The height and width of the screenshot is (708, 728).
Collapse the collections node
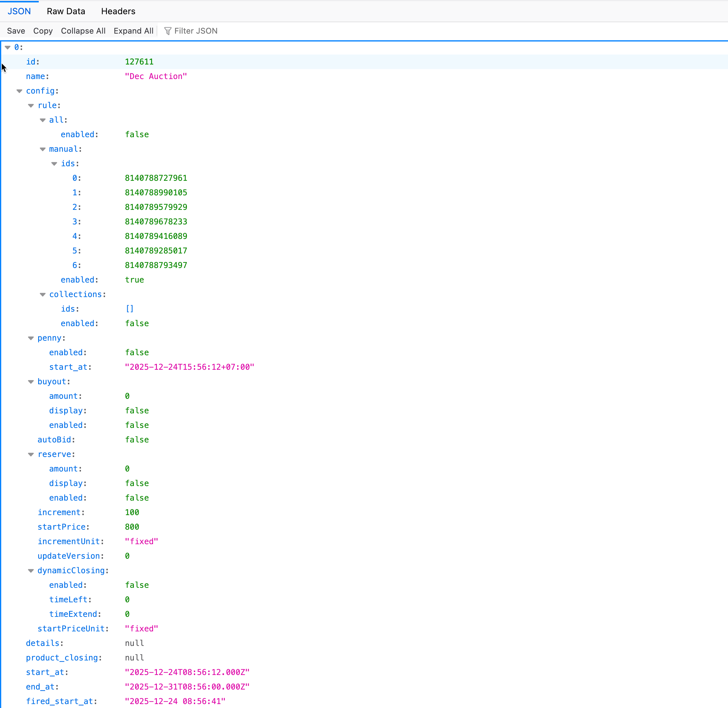pyautogui.click(x=43, y=295)
